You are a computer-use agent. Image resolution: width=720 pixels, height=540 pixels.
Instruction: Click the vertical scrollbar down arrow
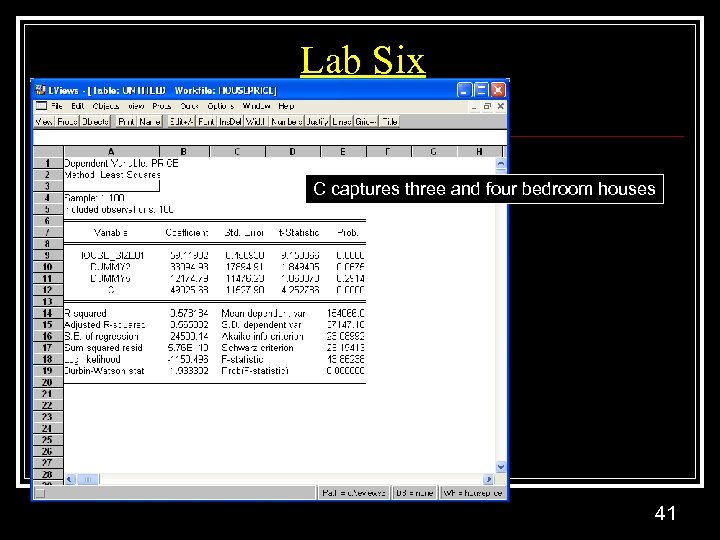click(x=501, y=466)
